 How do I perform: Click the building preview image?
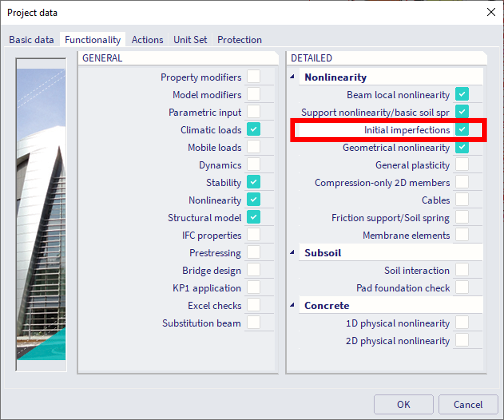(41, 214)
